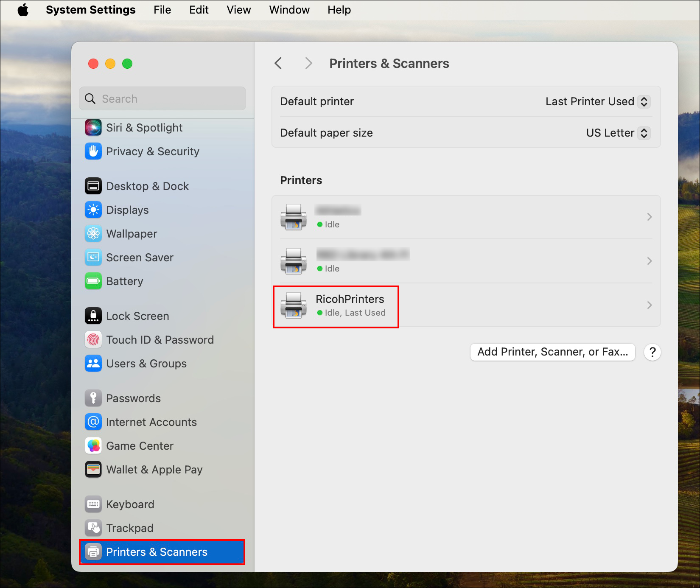Expand first Idle printer row chevron
The width and height of the screenshot is (700, 588).
[x=650, y=217]
